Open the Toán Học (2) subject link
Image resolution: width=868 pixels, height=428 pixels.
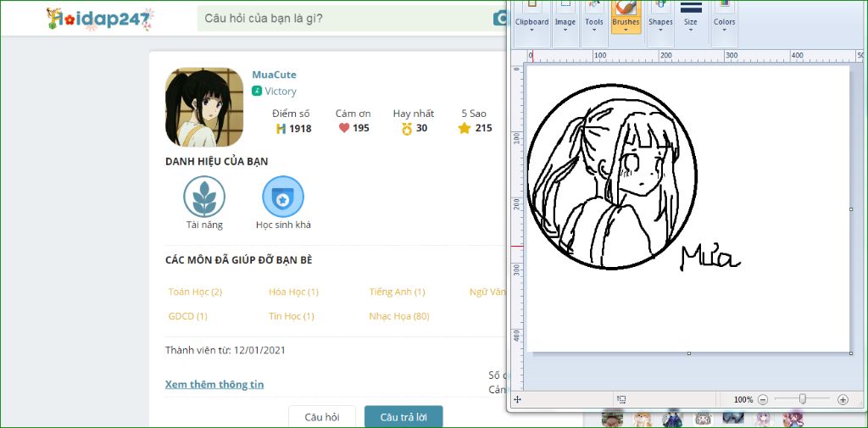point(196,292)
